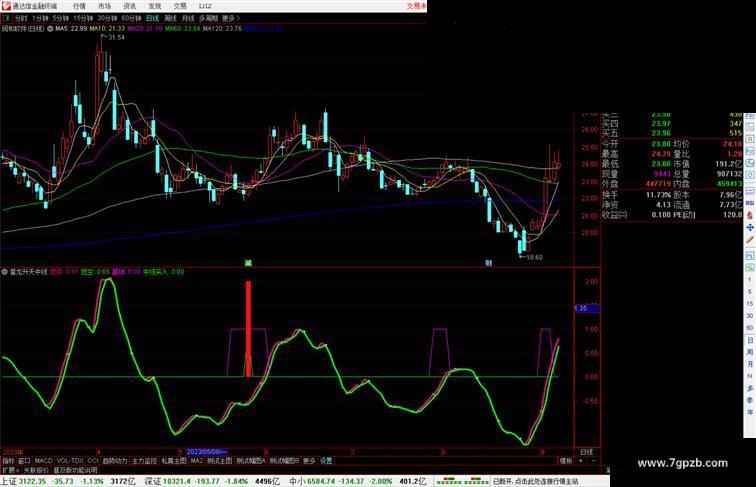Select the 月 period shortcut in sidebar
Viewport: 756px width, 487px height.
pos(750,364)
